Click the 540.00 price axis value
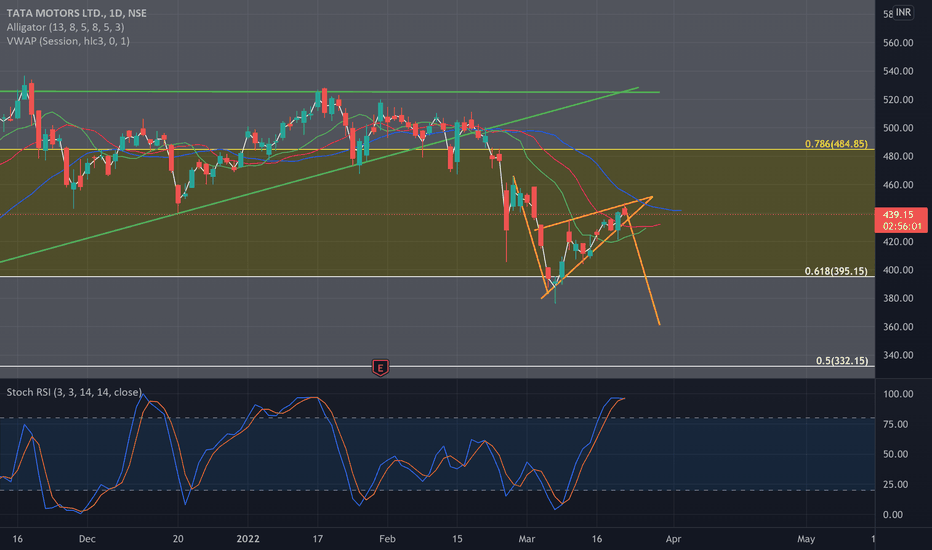The width and height of the screenshot is (932, 550). pos(898,71)
